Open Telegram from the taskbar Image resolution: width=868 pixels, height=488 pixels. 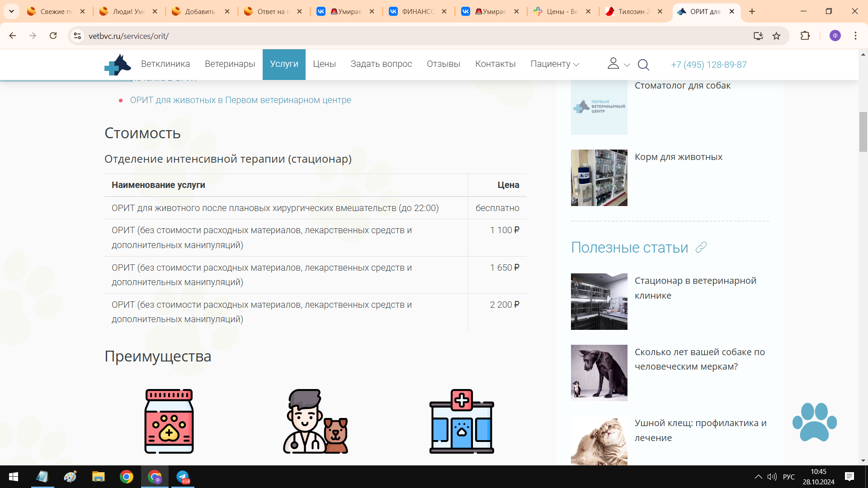183,477
